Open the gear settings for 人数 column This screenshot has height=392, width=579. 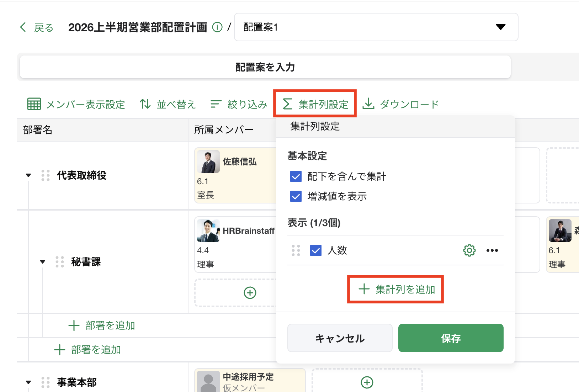pos(469,250)
